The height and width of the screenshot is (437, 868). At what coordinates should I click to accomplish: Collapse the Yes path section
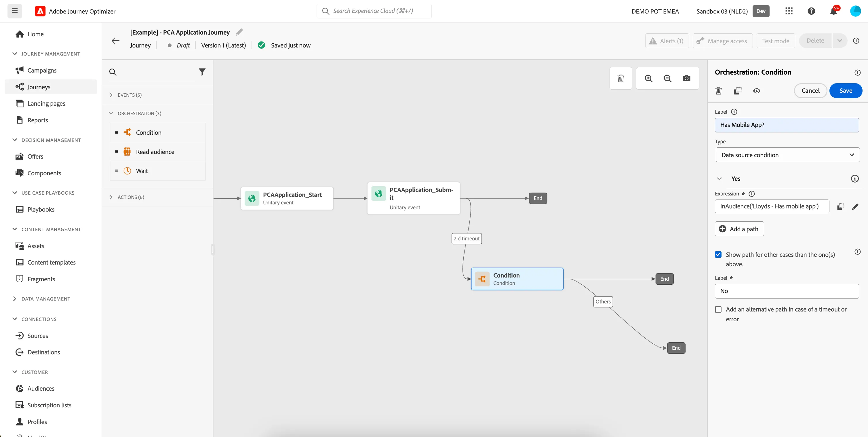[719, 179]
